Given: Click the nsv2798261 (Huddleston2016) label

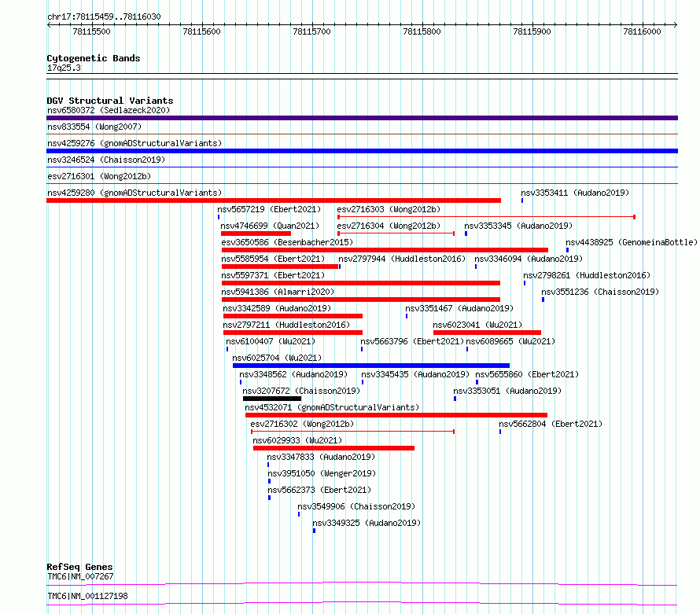Looking at the screenshot, I should (587, 275).
